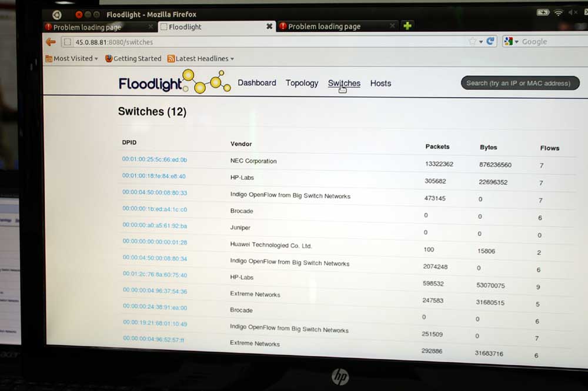The width and height of the screenshot is (588, 391).
Task: Select the "Juniper" vendor cell
Action: coord(240,228)
